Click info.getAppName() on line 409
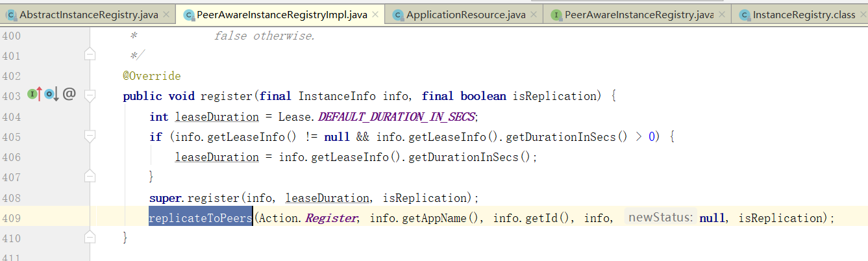The width and height of the screenshot is (868, 261). [x=427, y=218]
